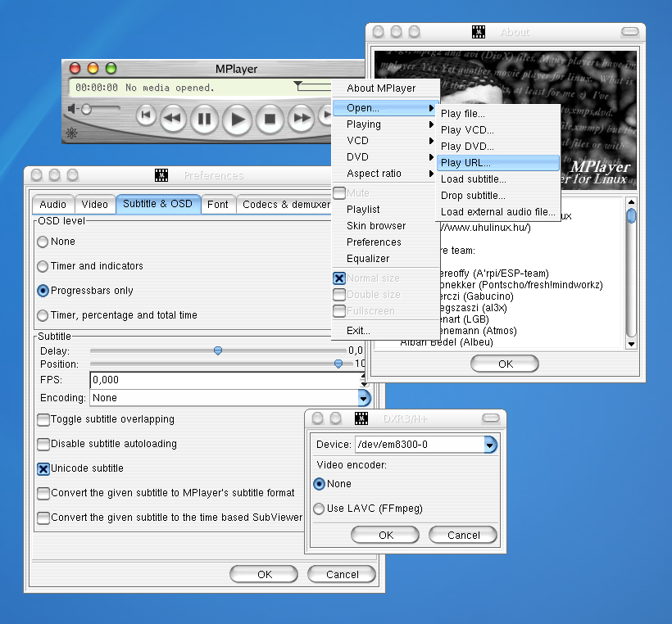This screenshot has height=624, width=672.
Task: Click the subtitle Delay slider handle
Action: tap(218, 350)
